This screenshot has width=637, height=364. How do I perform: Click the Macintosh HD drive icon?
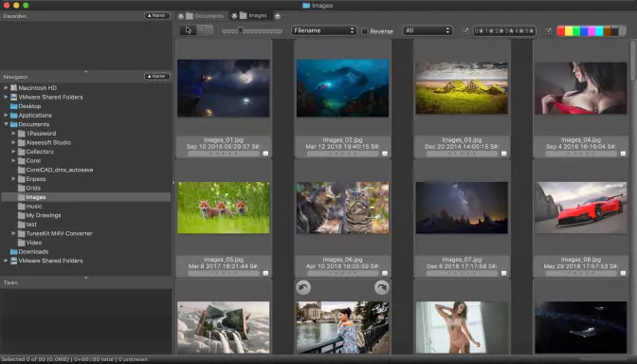[14, 88]
